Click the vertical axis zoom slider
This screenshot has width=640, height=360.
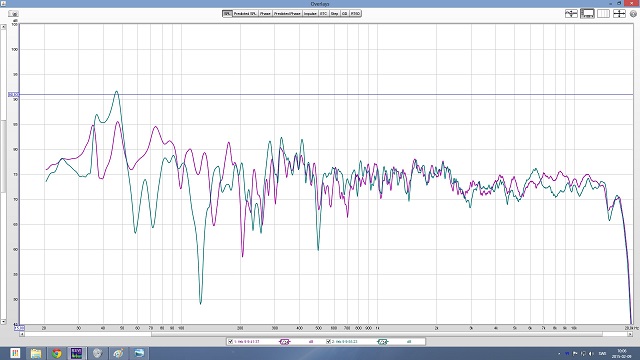[x=3, y=156]
